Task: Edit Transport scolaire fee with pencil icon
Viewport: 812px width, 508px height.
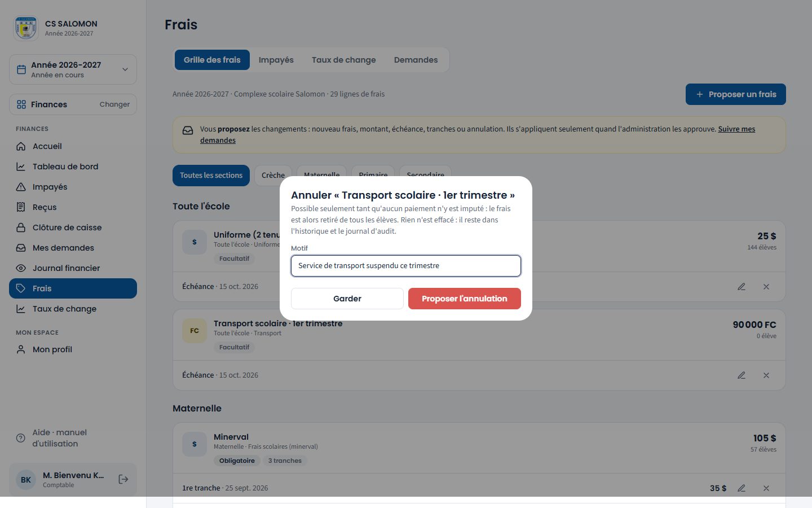Action: click(742, 375)
